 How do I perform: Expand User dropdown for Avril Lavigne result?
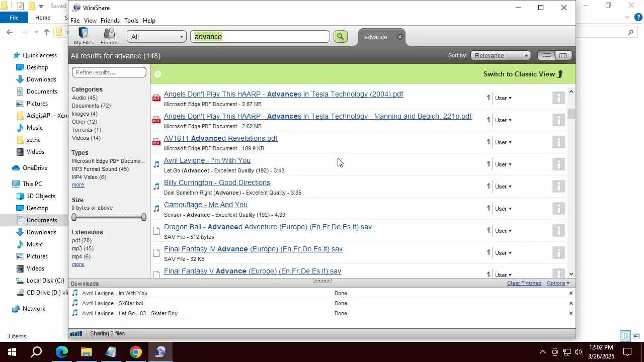coord(503,164)
